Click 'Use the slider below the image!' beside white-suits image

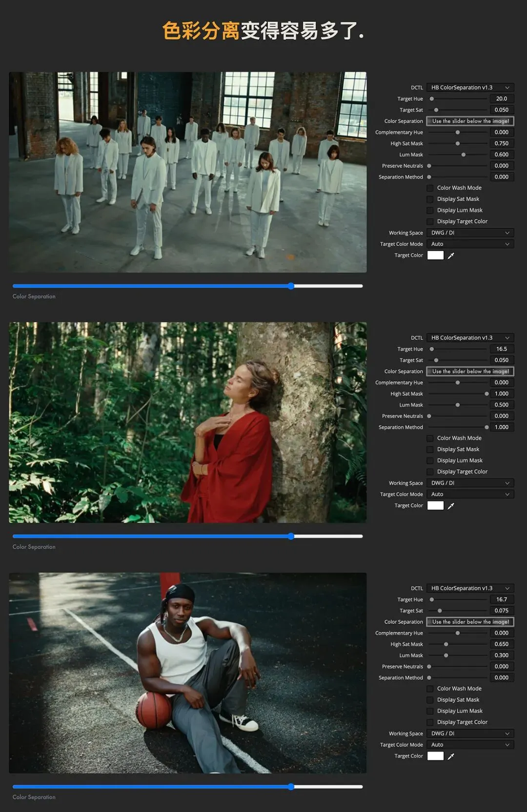tap(470, 121)
